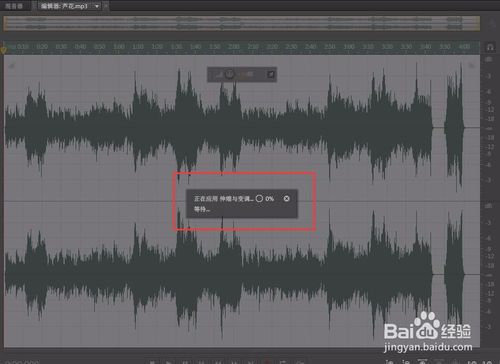Screen dimensions: 500x364
Task: Adjust the HUD volume gain knob
Action: [x=229, y=74]
